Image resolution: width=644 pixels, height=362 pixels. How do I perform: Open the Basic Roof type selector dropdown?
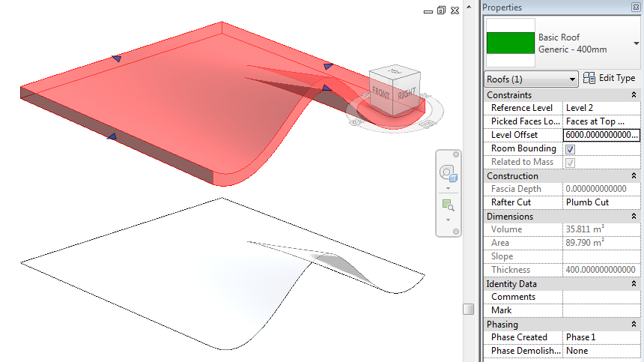pyautogui.click(x=636, y=43)
